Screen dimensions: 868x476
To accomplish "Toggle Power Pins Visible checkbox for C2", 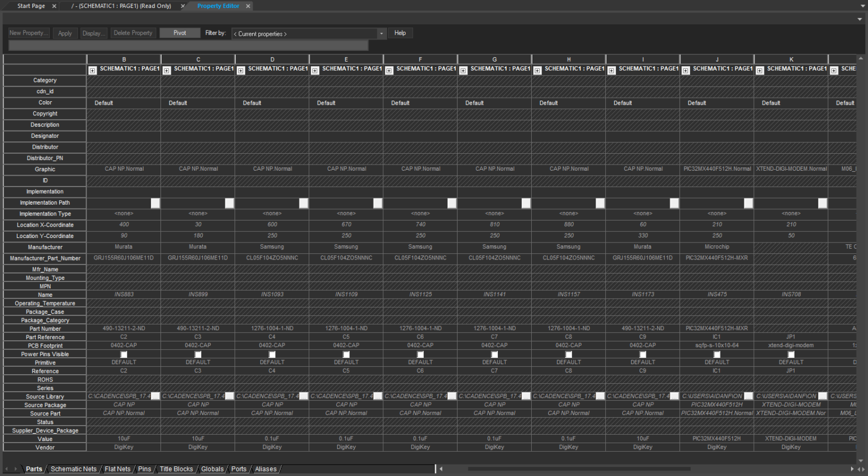I will click(x=124, y=354).
